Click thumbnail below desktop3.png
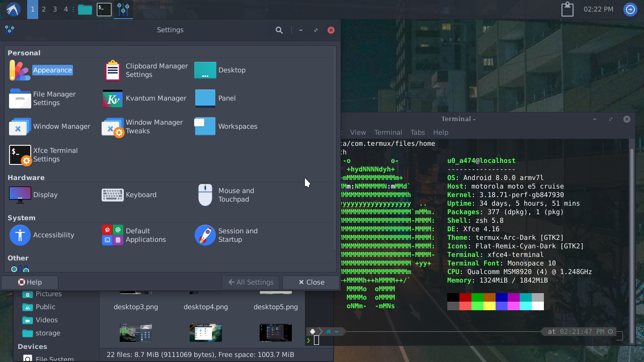This screenshot has width=644, height=362. click(136, 333)
